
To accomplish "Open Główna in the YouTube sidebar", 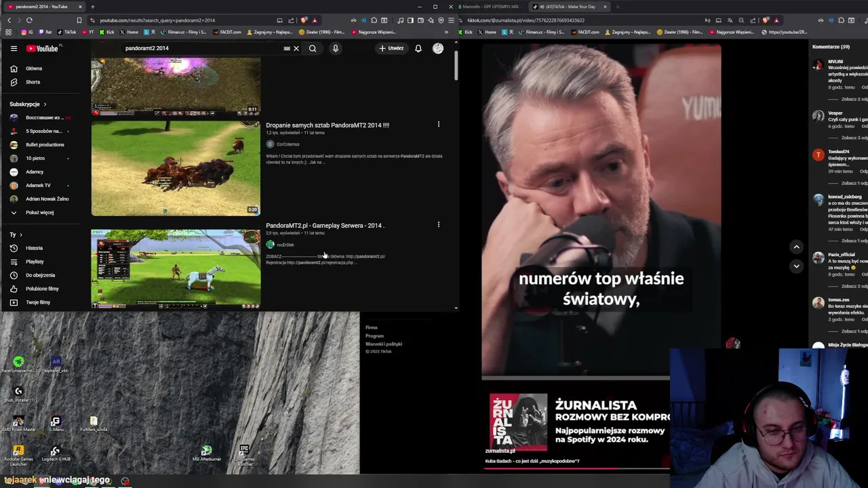I will click(33, 68).
